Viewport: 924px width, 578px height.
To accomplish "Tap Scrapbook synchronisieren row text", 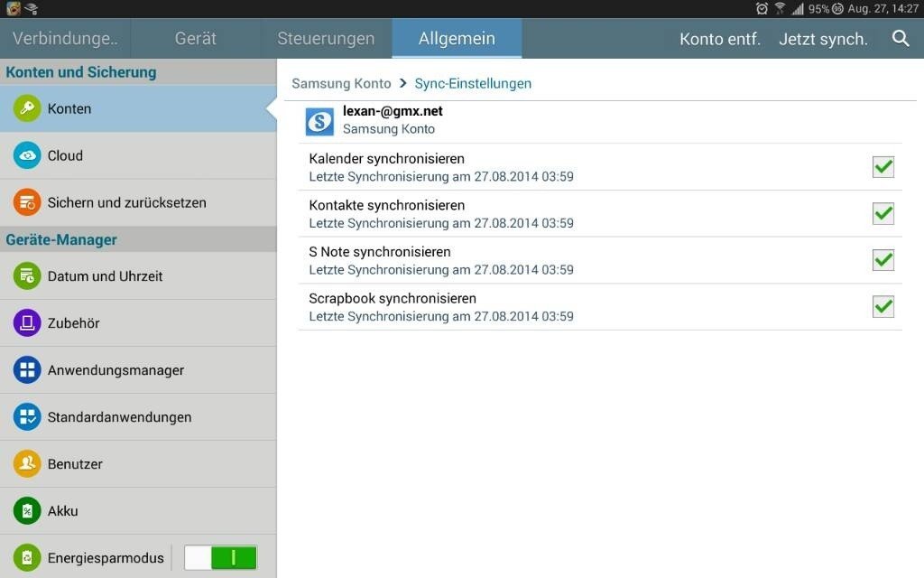I will click(393, 298).
